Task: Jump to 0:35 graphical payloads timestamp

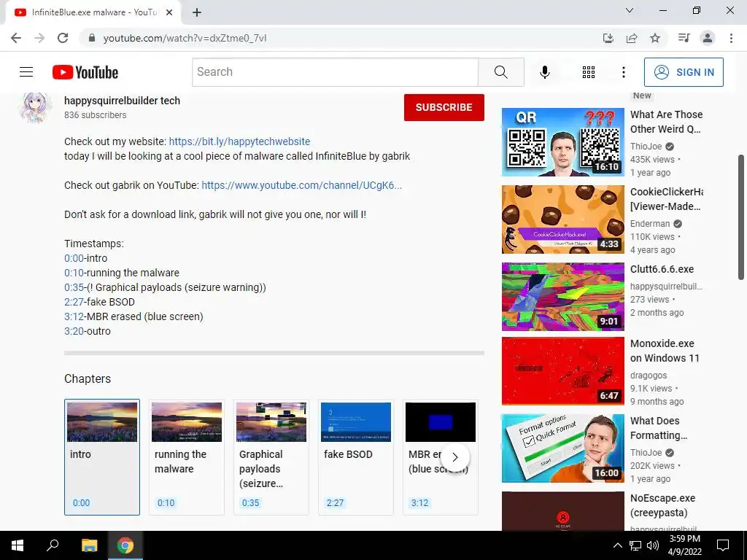Action: click(74, 287)
